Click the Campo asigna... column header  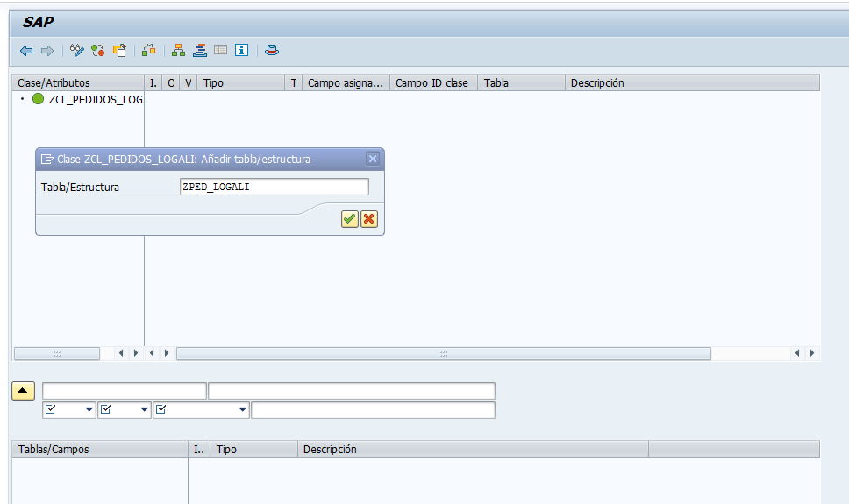click(x=346, y=82)
